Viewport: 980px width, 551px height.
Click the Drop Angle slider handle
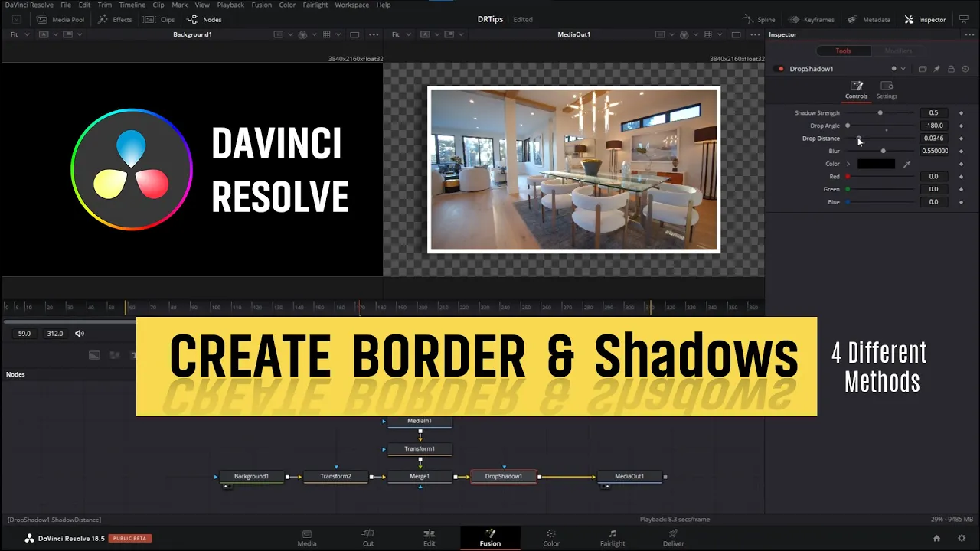[848, 126]
